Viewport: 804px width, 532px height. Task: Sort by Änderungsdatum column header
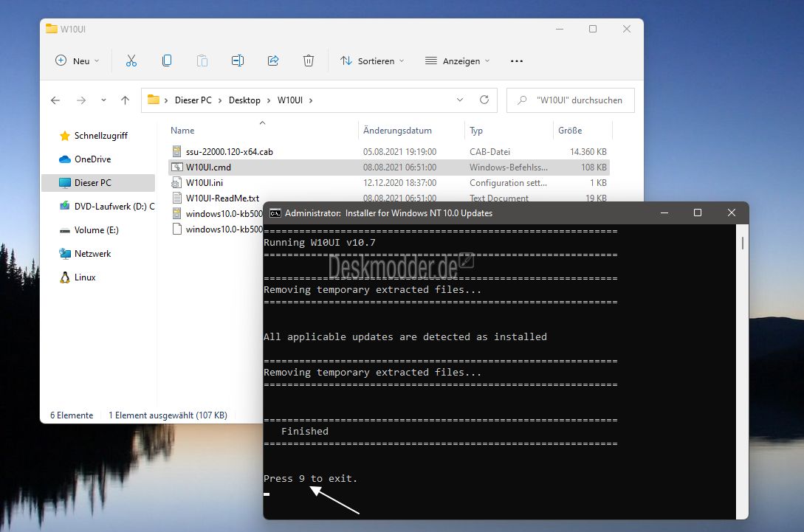(397, 131)
